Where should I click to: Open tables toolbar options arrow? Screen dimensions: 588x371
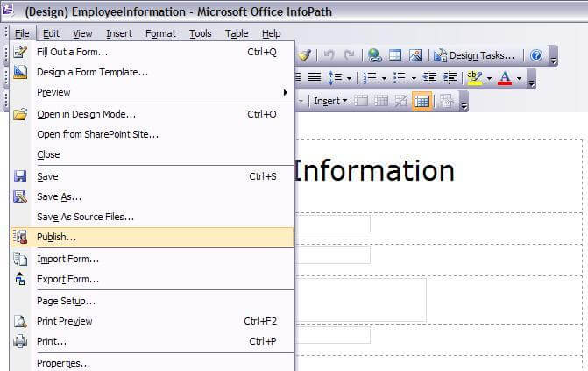click(x=464, y=102)
